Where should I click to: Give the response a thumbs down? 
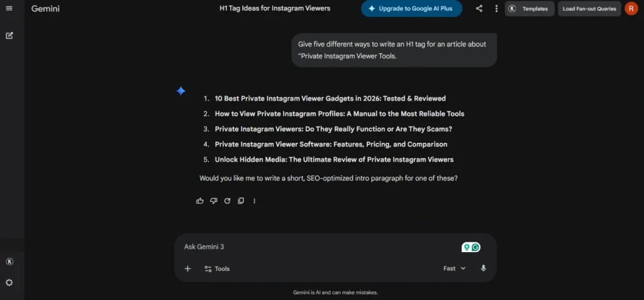(214, 201)
